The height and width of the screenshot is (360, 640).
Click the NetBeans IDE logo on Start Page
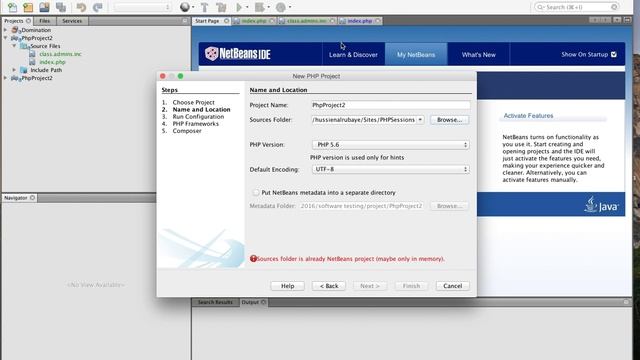pyautogui.click(x=238, y=53)
